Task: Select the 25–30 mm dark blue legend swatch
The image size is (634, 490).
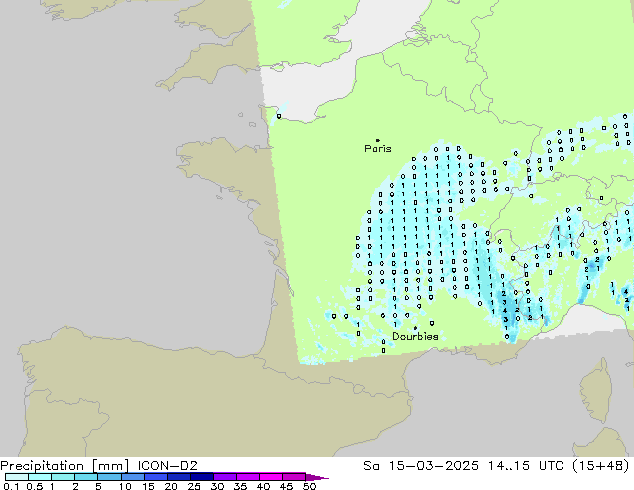Action: tap(202, 477)
